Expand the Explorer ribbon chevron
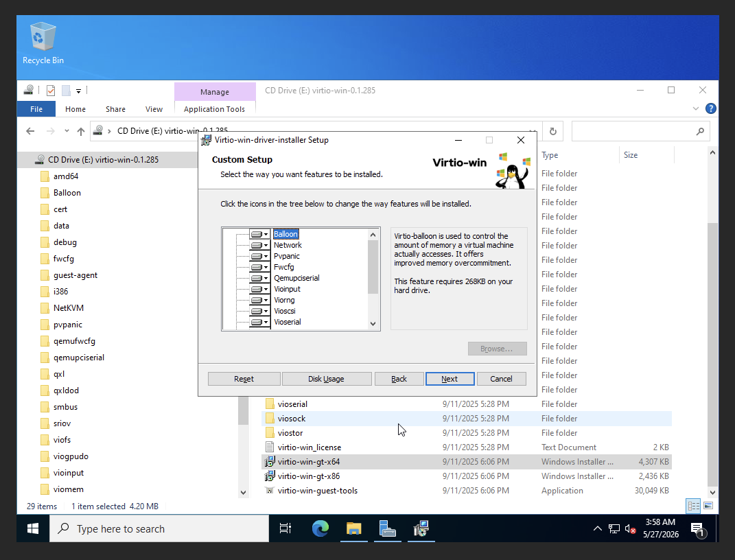Image resolution: width=735 pixels, height=560 pixels. point(696,108)
